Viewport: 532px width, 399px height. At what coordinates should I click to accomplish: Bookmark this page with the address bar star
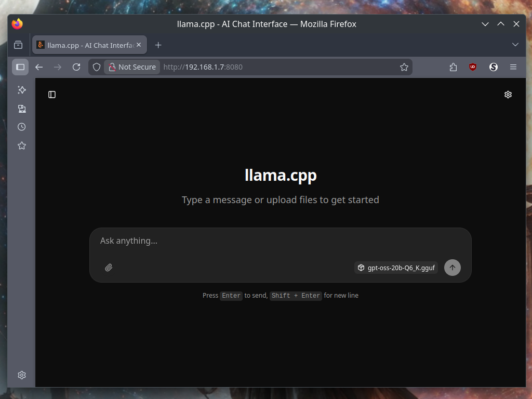pyautogui.click(x=404, y=66)
